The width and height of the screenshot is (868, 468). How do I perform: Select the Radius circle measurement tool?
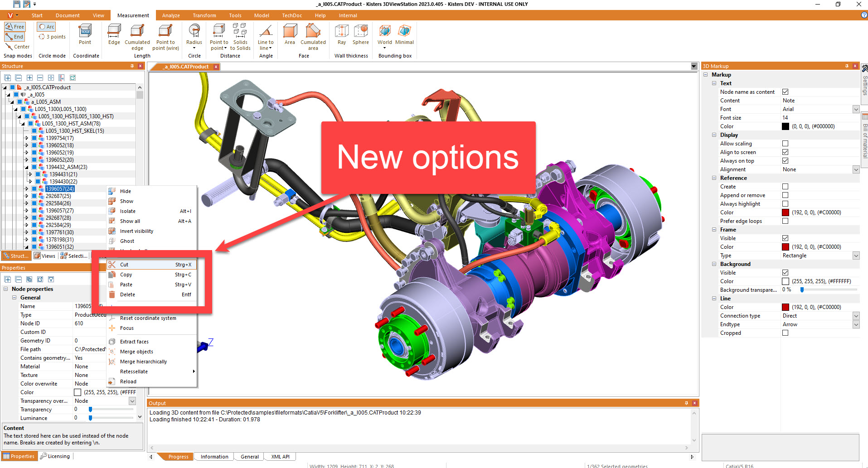(x=194, y=37)
